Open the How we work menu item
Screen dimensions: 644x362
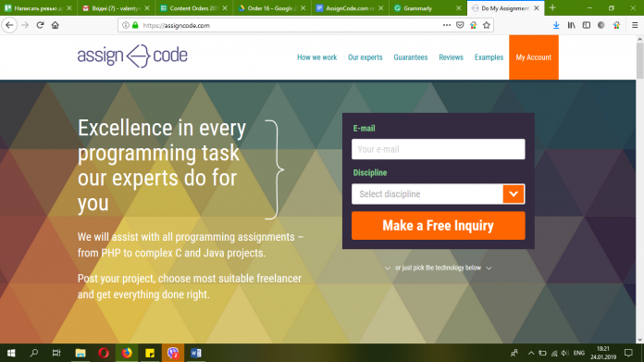[316, 57]
